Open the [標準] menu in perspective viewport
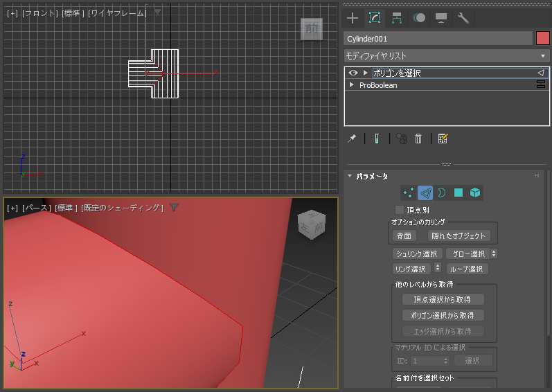The width and height of the screenshot is (552, 392). pyautogui.click(x=66, y=208)
